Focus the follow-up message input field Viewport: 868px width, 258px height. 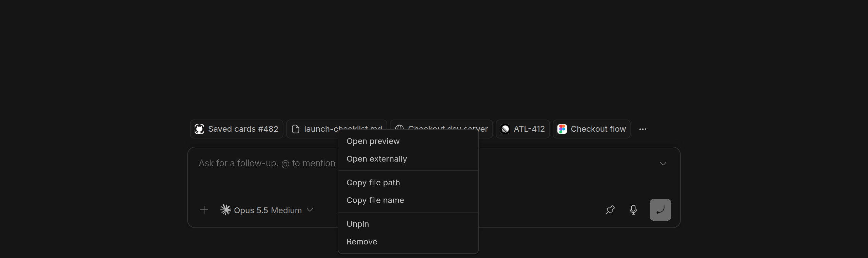click(x=267, y=163)
